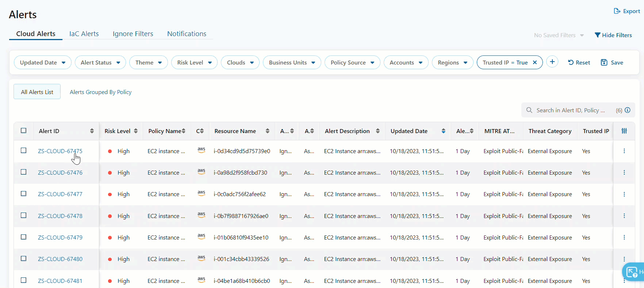Click AWS cloud icon in ZS-CLOUD-67475 row
The image size is (644, 288).
(x=202, y=150)
